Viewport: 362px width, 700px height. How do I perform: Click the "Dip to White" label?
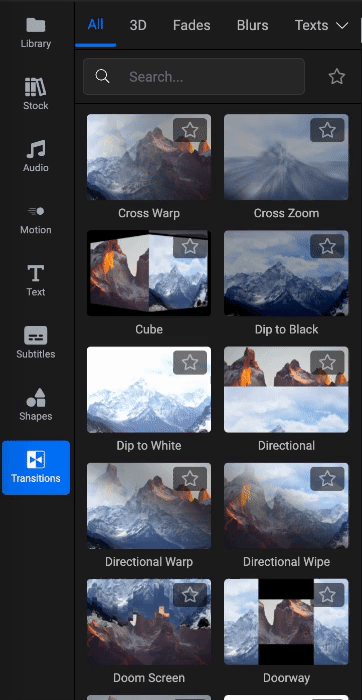click(x=149, y=446)
